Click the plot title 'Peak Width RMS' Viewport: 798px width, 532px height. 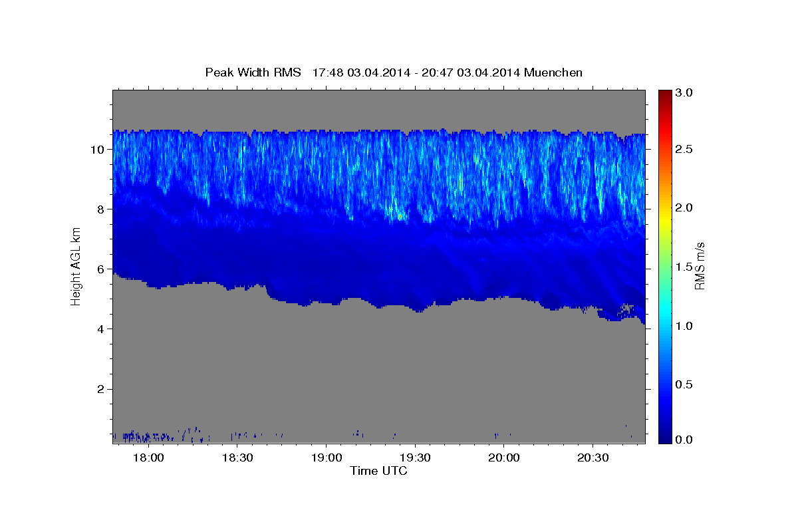click(253, 72)
